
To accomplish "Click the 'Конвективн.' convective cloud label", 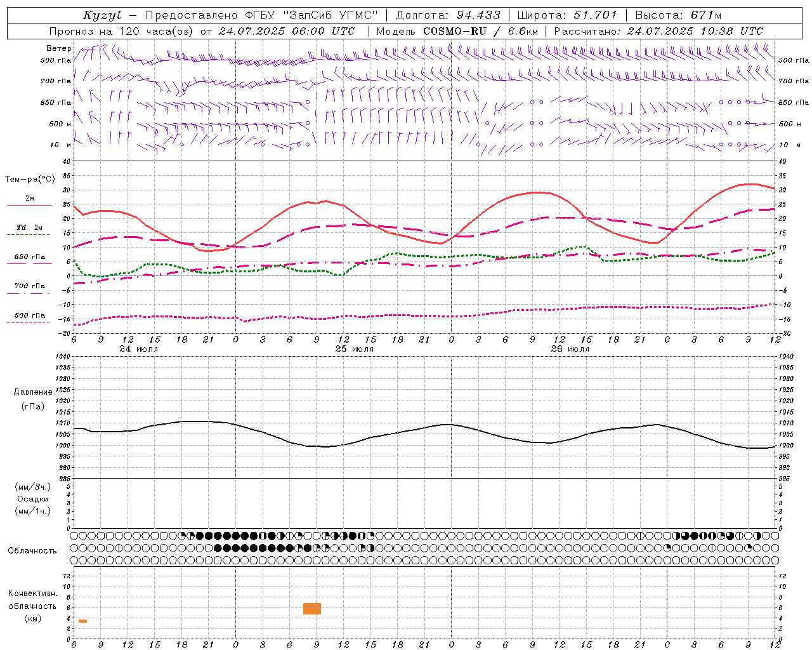I will coord(33,594).
